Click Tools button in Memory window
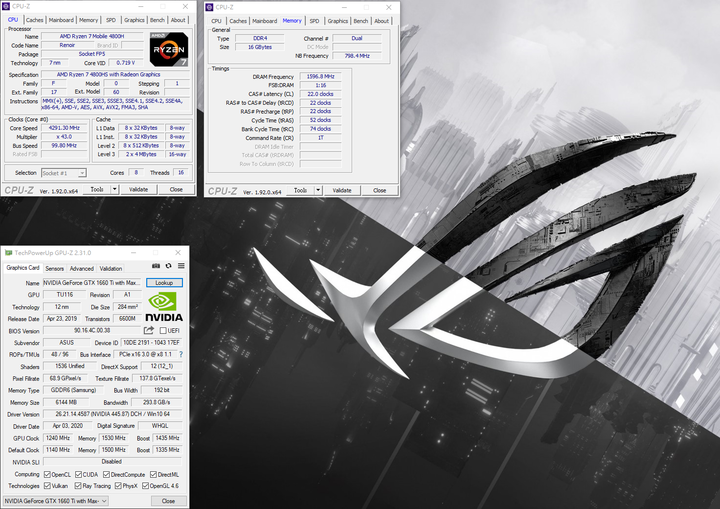 [300, 190]
